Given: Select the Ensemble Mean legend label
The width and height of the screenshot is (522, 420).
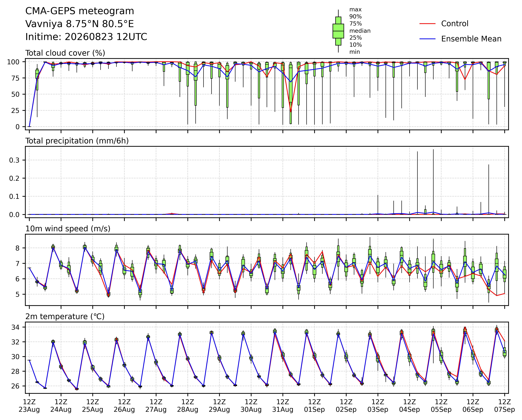Looking at the screenshot, I should [471, 39].
